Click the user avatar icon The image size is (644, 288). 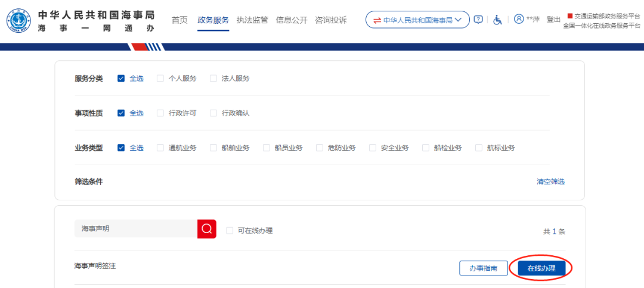tap(519, 19)
